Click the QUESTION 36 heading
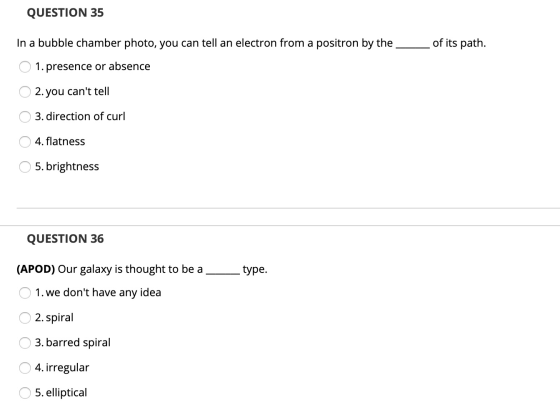This screenshot has height=418, width=560. (x=65, y=239)
